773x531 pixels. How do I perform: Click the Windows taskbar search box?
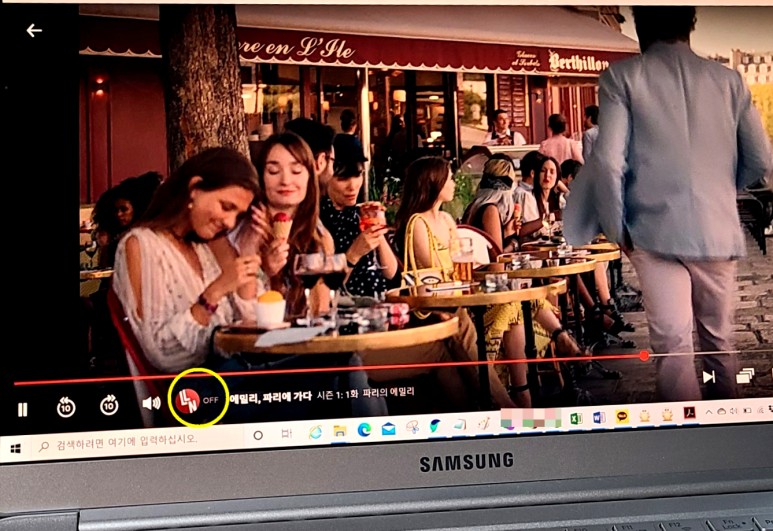[x=138, y=441]
